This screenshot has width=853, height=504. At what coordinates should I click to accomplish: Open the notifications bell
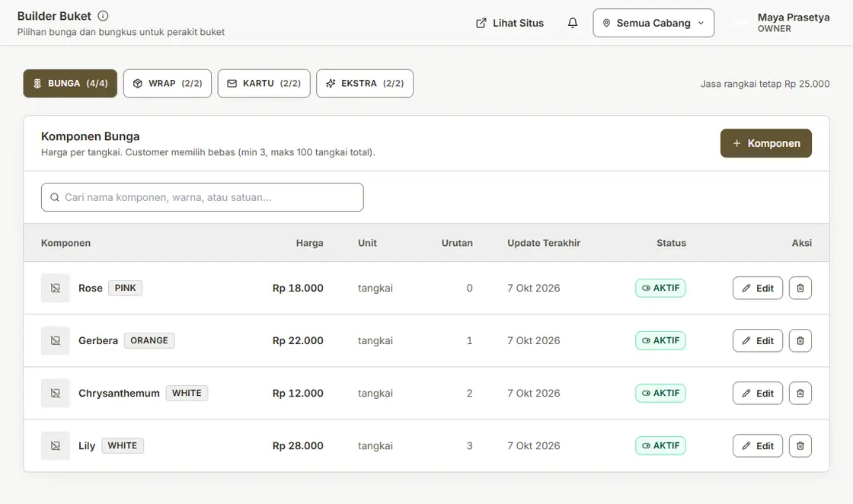point(572,23)
